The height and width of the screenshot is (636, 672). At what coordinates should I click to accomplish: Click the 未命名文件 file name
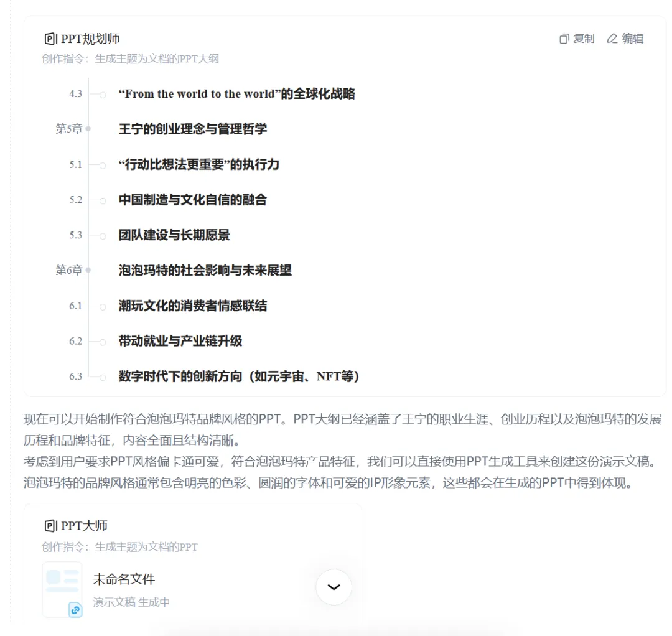tap(124, 579)
